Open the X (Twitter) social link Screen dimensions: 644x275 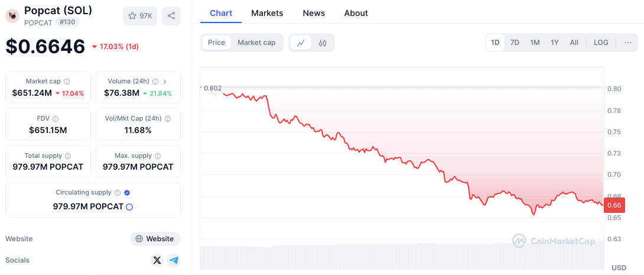point(157,260)
